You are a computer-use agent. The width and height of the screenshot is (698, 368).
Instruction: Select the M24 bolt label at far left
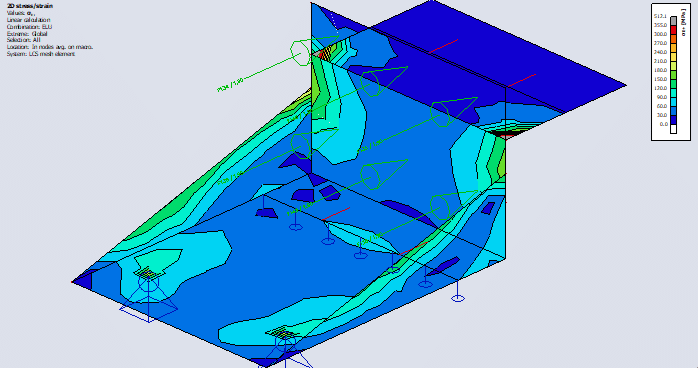click(230, 85)
